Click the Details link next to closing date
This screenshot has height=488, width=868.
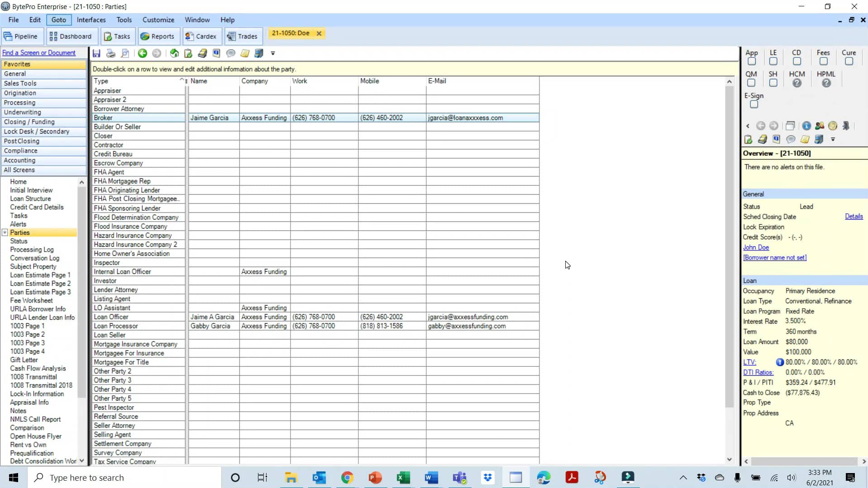(x=854, y=216)
